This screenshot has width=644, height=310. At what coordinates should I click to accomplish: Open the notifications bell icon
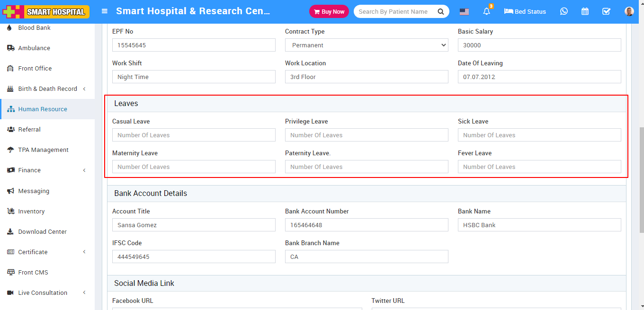[486, 11]
